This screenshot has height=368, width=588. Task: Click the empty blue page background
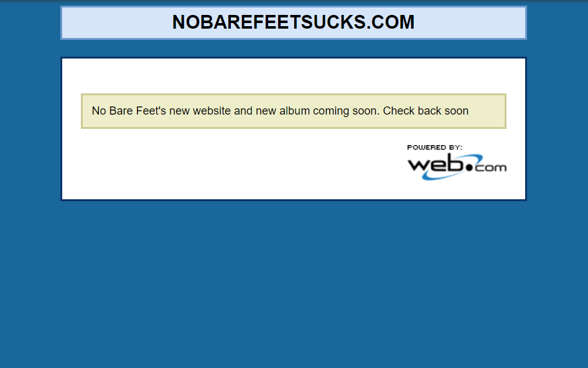tap(294, 285)
